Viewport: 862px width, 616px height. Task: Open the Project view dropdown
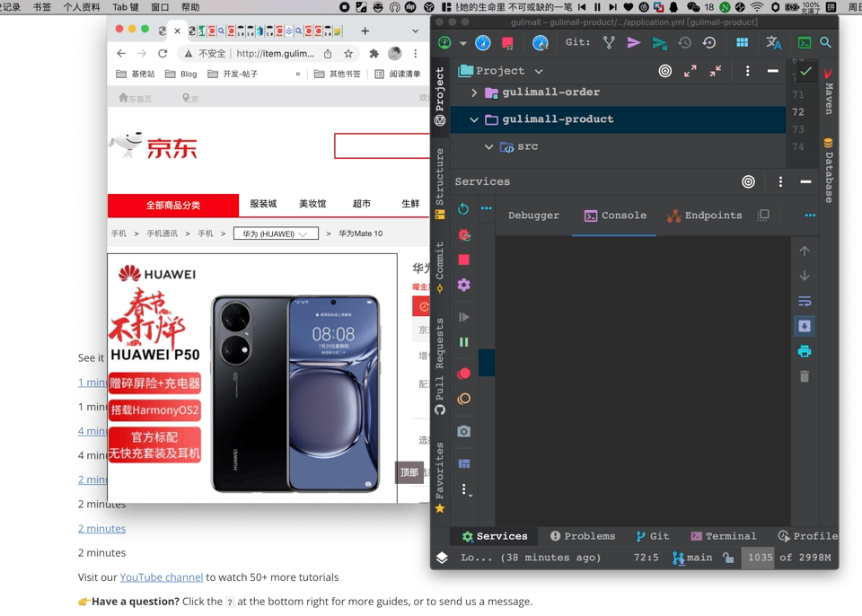(x=539, y=71)
